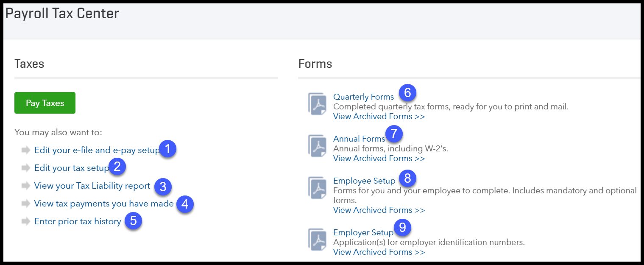View Archived Forms under Annual Forms

(379, 158)
